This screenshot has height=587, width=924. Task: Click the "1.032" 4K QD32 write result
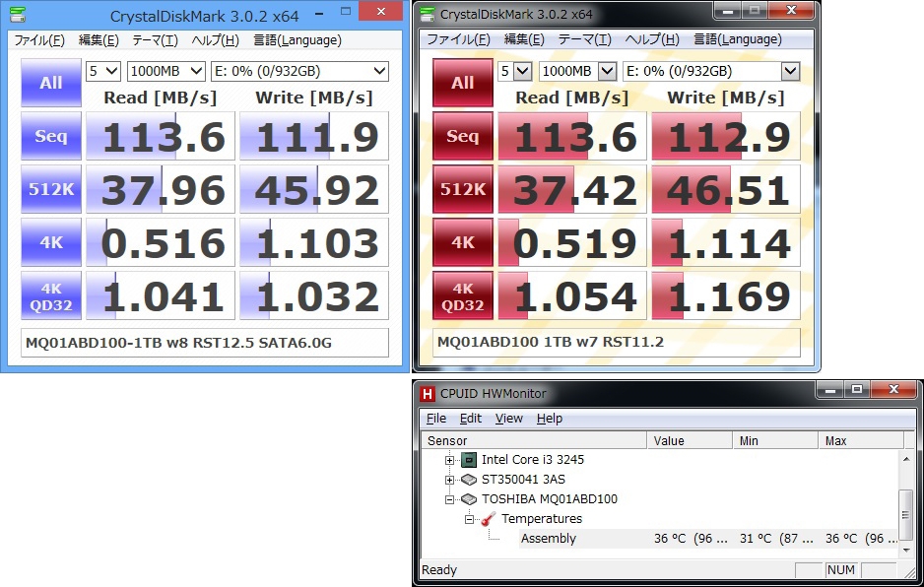point(314,295)
